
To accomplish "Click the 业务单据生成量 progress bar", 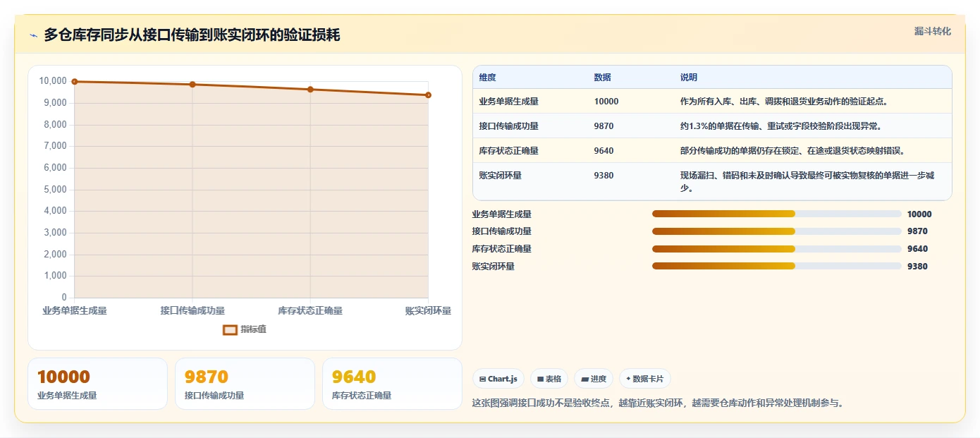I will point(777,214).
